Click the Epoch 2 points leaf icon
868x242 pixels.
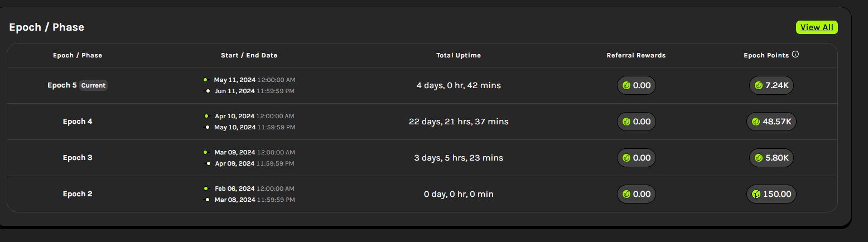[x=756, y=194]
